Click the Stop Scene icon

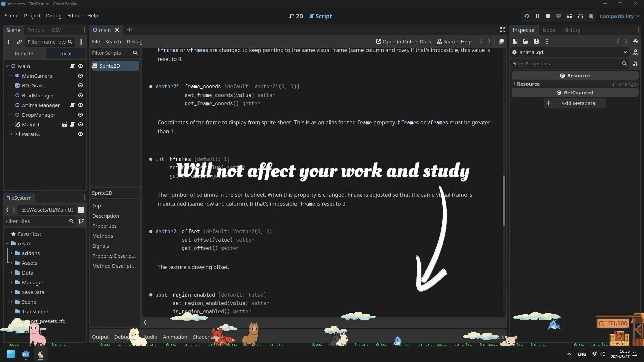548,16
